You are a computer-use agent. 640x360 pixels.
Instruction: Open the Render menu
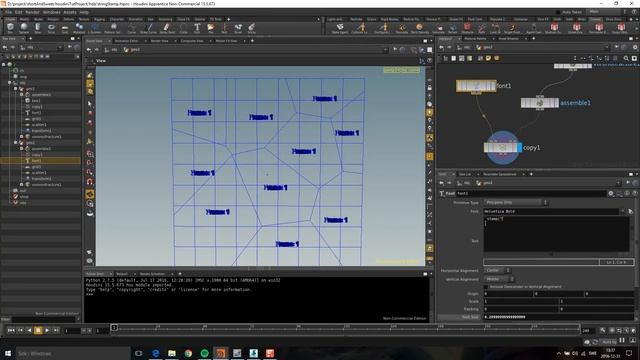point(32,12)
